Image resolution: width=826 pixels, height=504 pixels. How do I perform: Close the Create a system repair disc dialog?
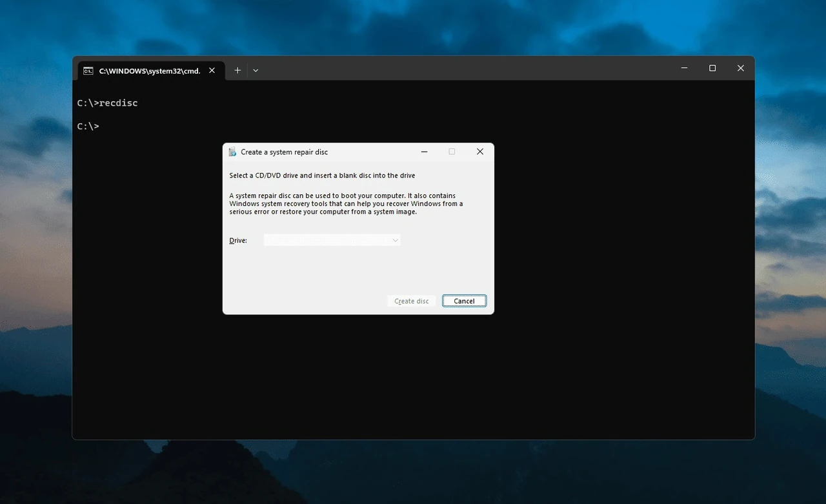(480, 152)
